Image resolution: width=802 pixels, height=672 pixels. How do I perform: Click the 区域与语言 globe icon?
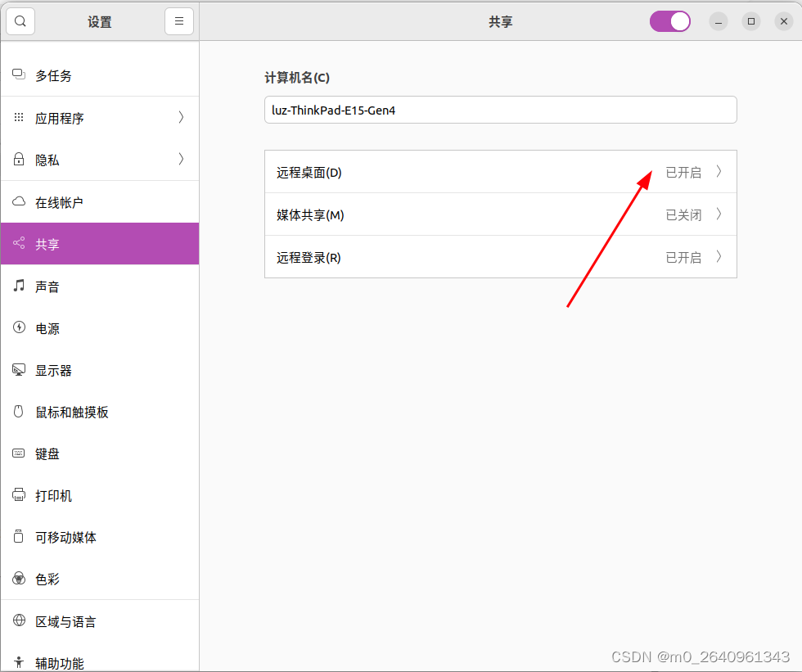[19, 620]
